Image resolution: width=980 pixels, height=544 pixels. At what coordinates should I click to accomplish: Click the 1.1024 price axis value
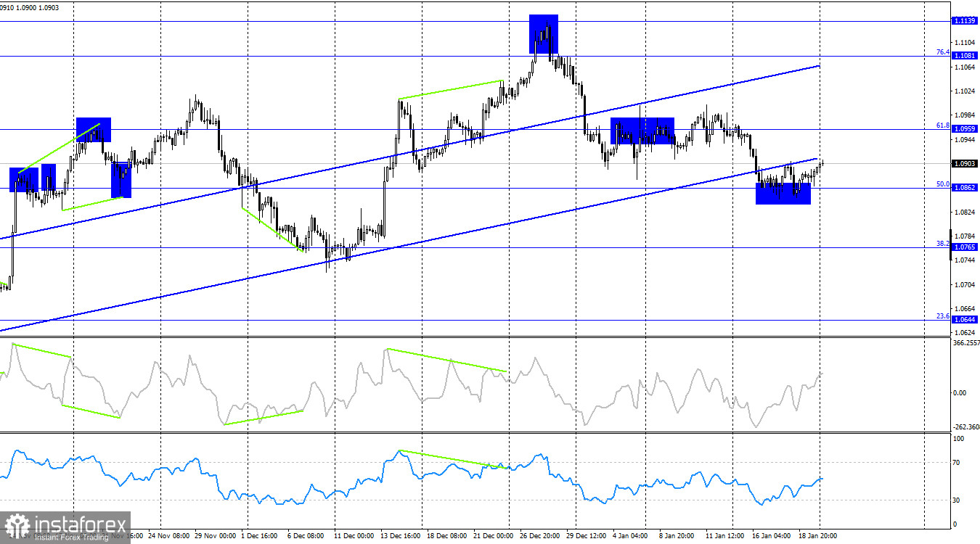[965, 91]
